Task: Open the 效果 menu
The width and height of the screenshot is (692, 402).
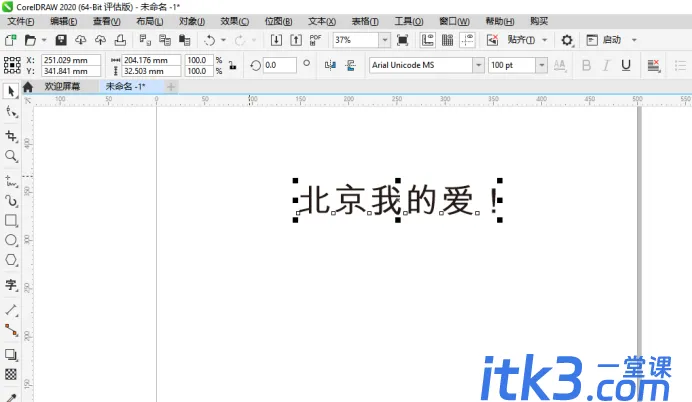Action: 234,21
